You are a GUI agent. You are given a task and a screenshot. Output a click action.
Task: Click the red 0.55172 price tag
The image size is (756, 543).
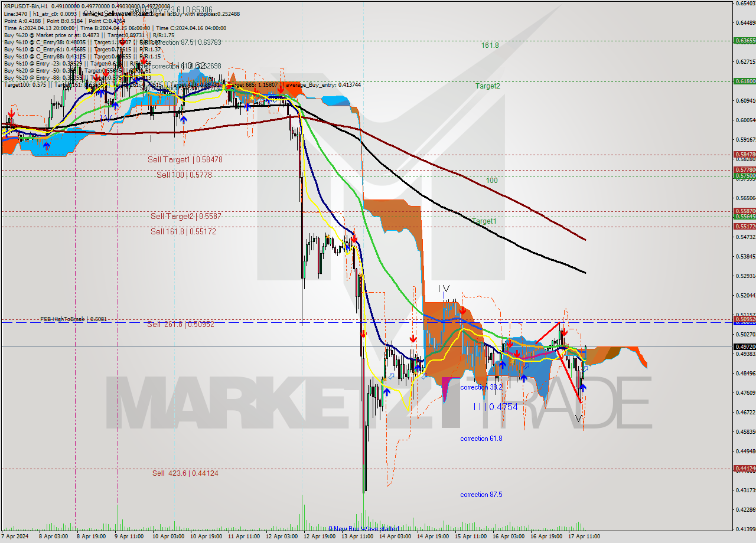(x=744, y=226)
